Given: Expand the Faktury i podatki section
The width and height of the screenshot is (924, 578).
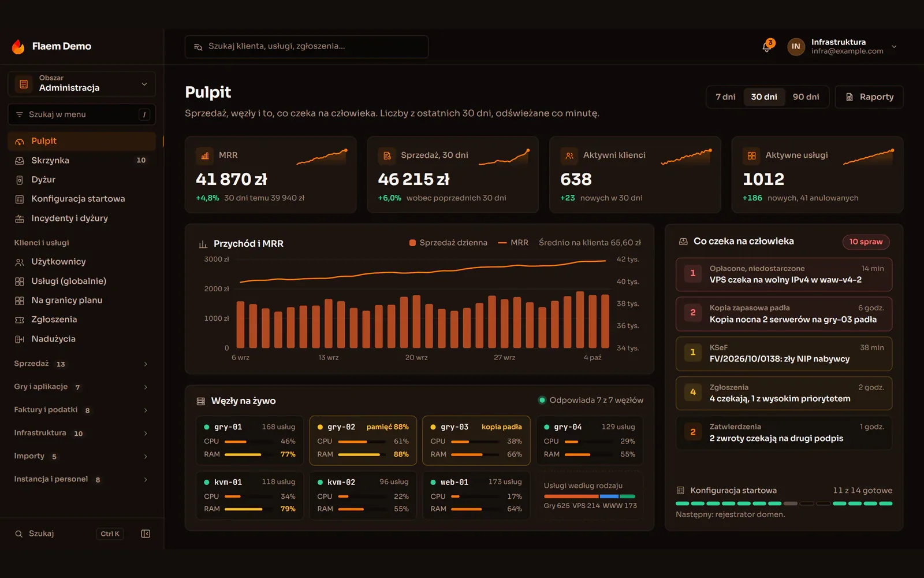Looking at the screenshot, I should (x=81, y=410).
